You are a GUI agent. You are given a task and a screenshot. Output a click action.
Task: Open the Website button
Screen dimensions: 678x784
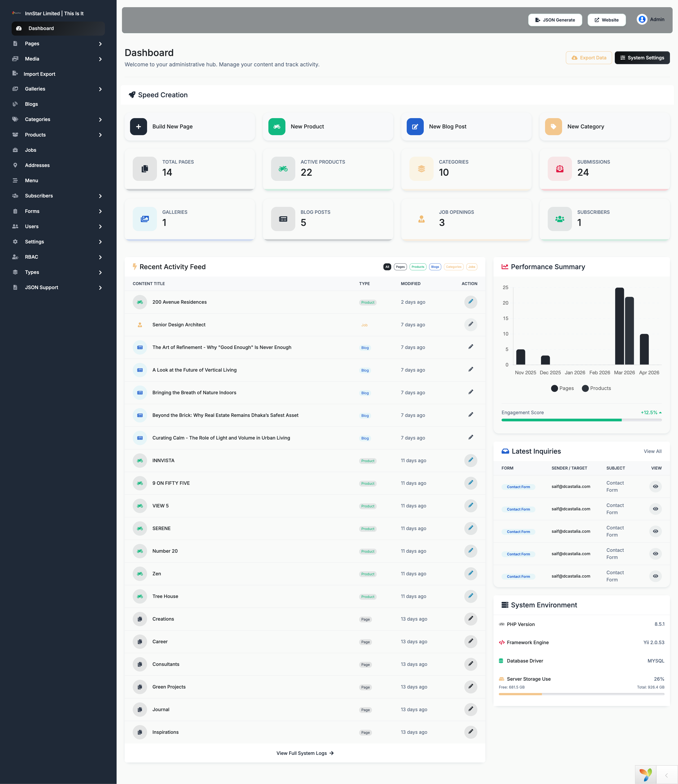click(606, 20)
